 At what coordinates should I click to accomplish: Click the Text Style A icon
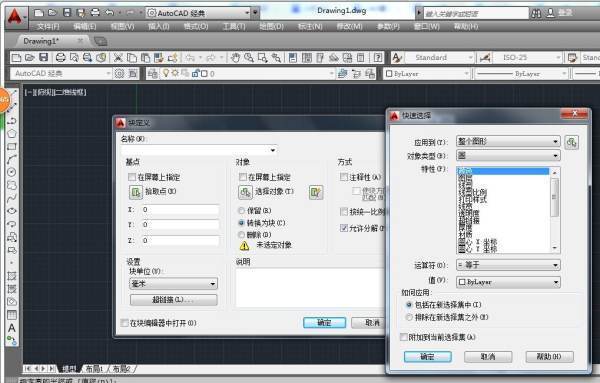pyautogui.click(x=397, y=58)
